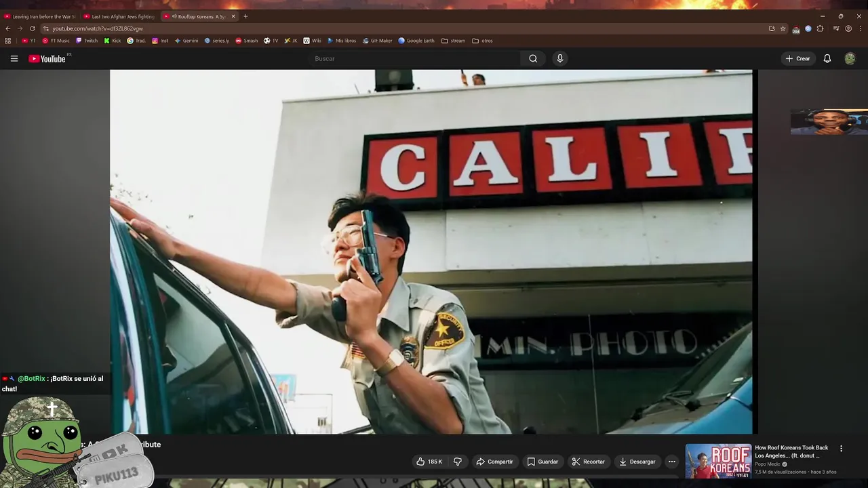Open the Google Earth bookmark

(x=416, y=41)
